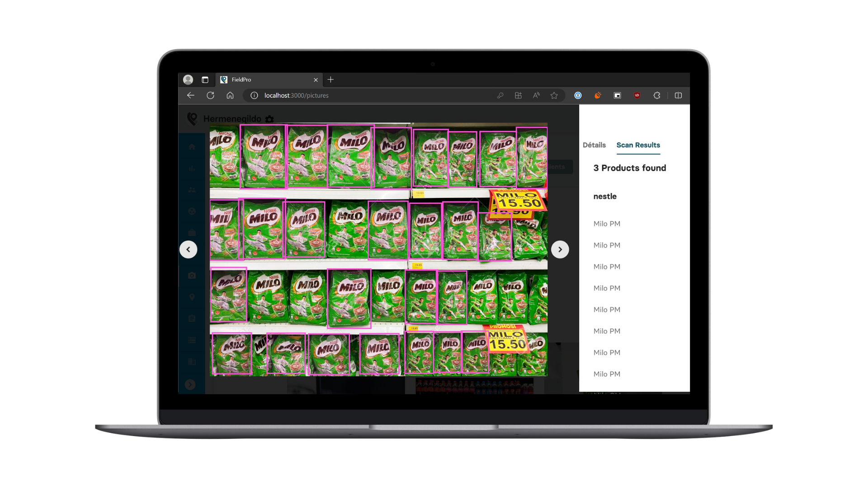Open the settings gear next to Hermenegildo
Viewport: 868px width, 488px height.
pyautogui.click(x=269, y=119)
